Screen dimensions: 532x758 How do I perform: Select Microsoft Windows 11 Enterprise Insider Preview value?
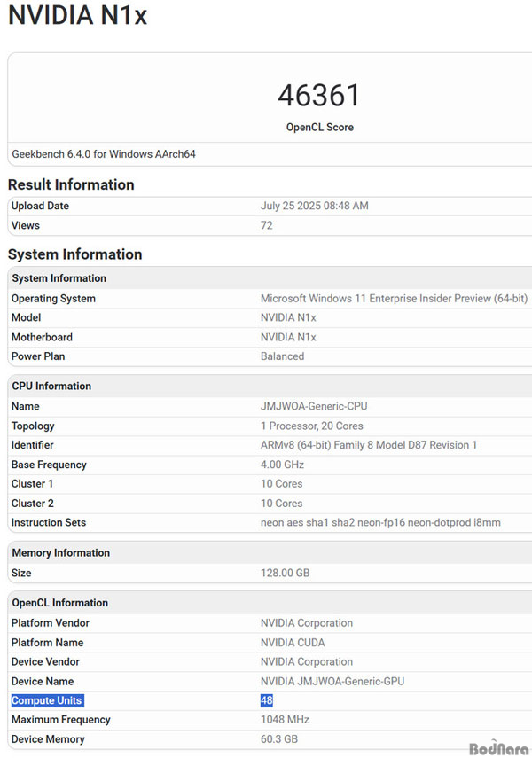coord(394,298)
